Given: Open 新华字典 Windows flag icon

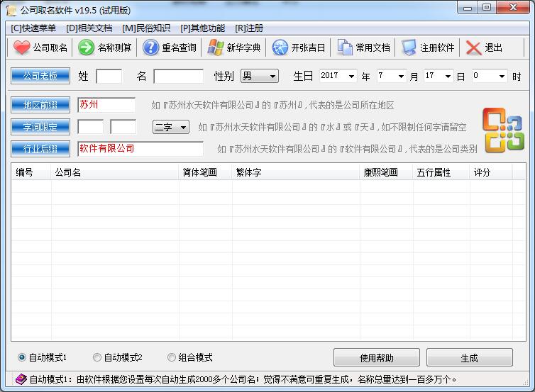Looking at the screenshot, I should click(215, 47).
